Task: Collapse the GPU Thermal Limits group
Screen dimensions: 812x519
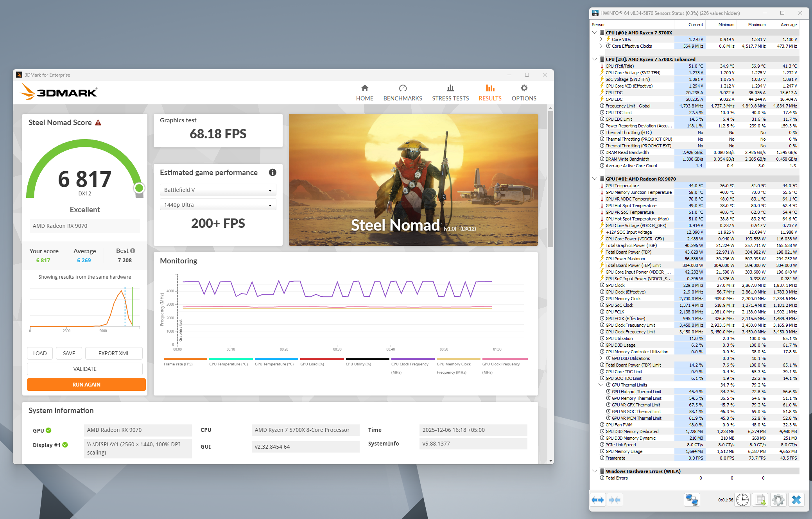Action: point(601,385)
